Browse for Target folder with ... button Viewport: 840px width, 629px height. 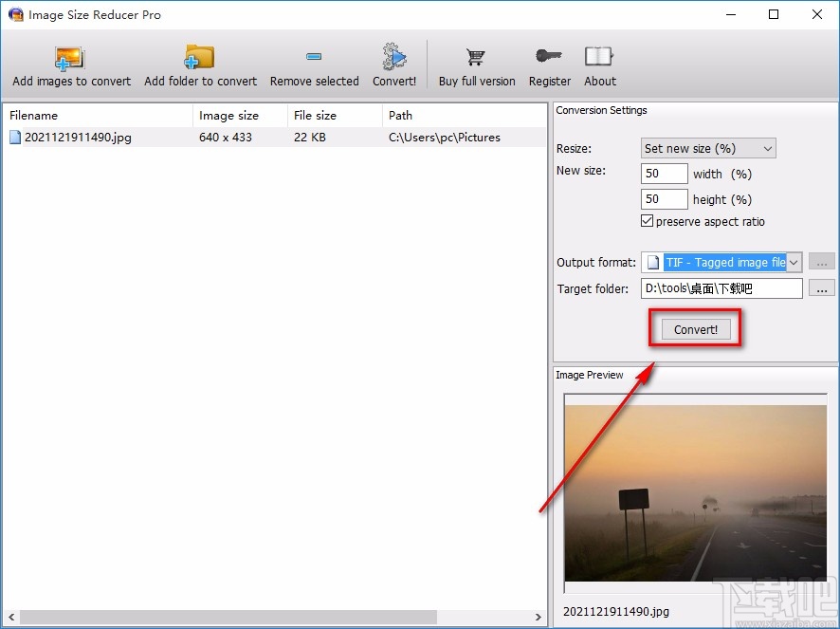(821, 288)
